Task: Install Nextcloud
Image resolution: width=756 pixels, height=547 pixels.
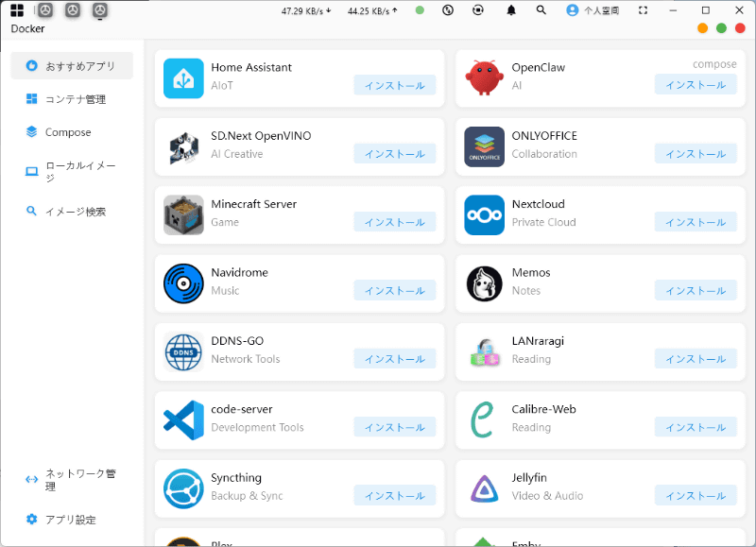Action: [696, 222]
